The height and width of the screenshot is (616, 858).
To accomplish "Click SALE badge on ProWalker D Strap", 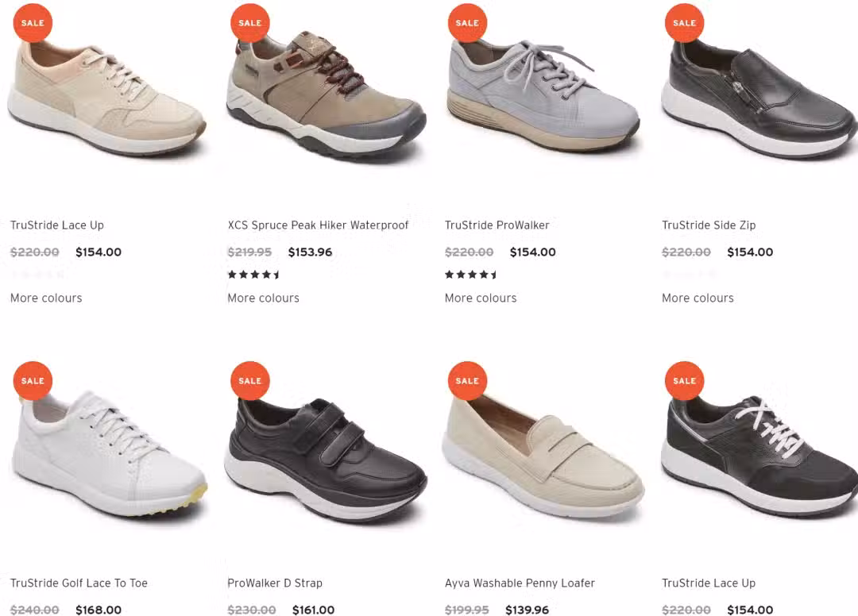I will point(250,381).
